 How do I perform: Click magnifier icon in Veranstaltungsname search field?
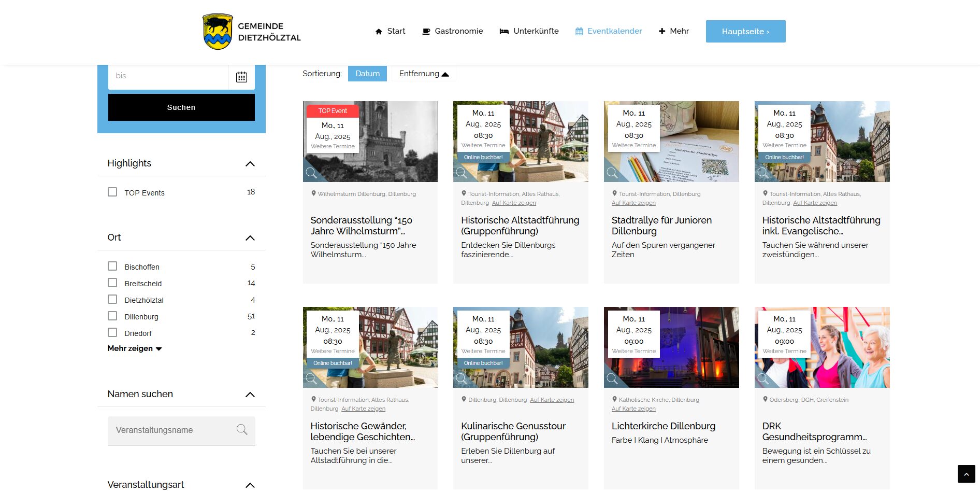click(x=242, y=430)
